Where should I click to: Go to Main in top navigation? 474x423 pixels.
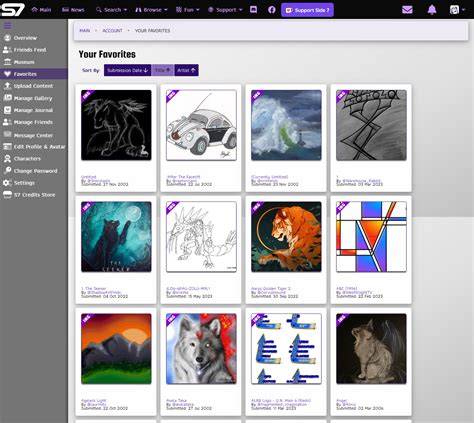click(41, 10)
